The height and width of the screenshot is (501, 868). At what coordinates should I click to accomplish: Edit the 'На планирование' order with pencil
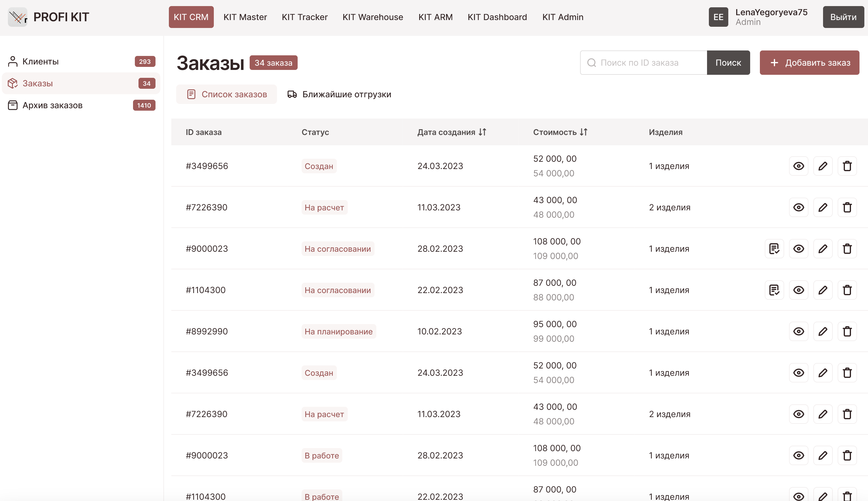click(x=823, y=331)
